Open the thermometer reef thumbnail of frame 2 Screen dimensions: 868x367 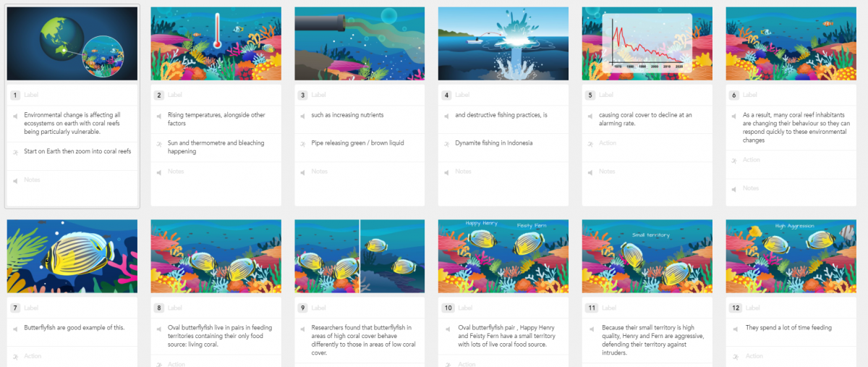point(216,43)
